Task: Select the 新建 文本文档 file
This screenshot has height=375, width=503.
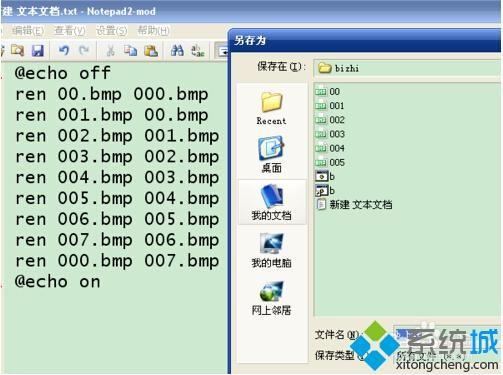Action: [354, 204]
